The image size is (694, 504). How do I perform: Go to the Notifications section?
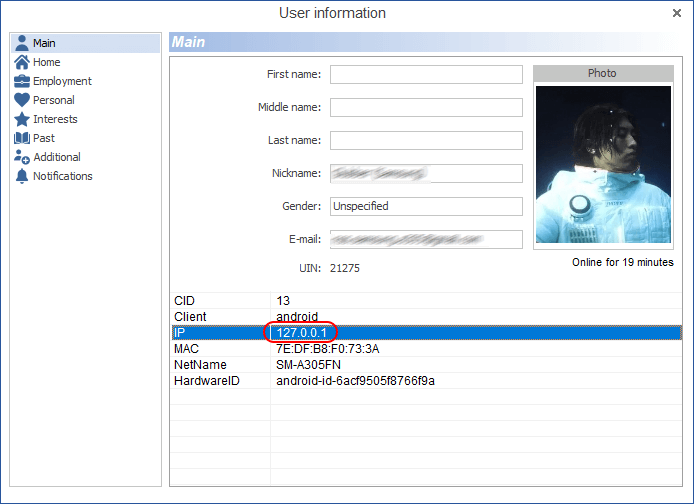pos(63,176)
